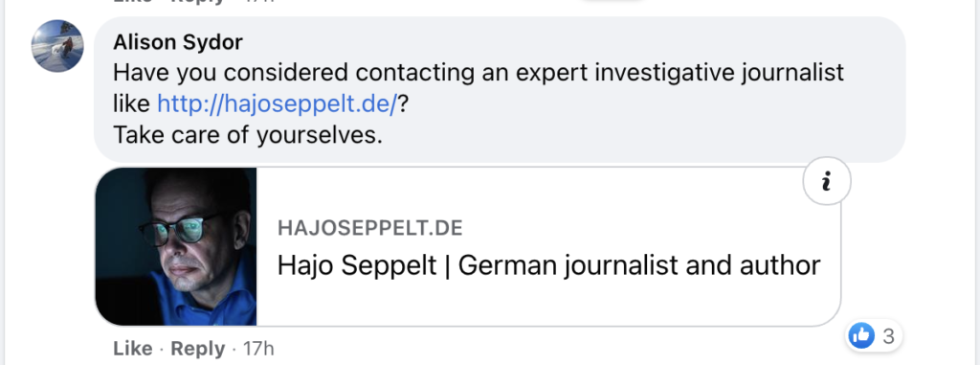Click the 'Take care of yourselves.' text line

[248, 135]
